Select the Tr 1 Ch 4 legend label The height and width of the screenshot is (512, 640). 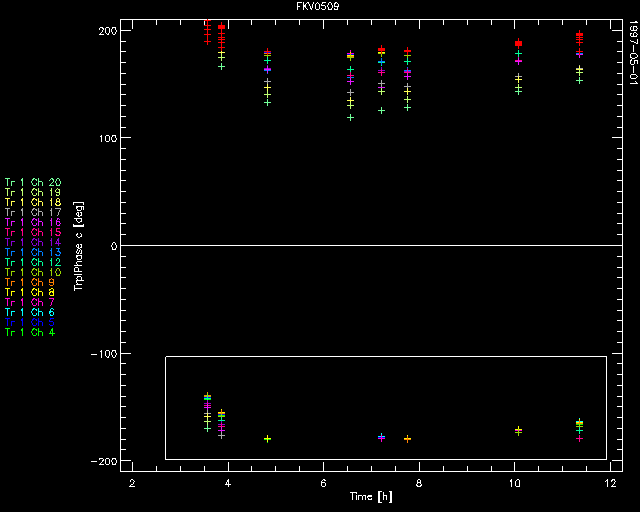click(29, 332)
